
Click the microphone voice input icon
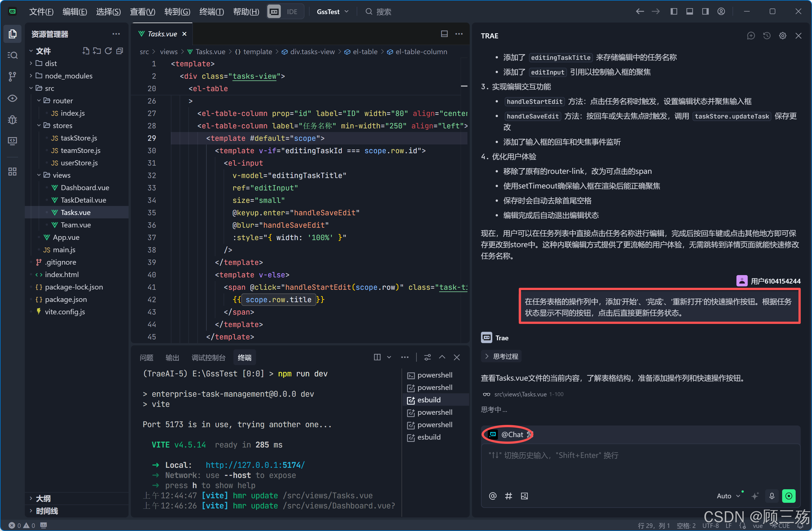[x=772, y=495]
